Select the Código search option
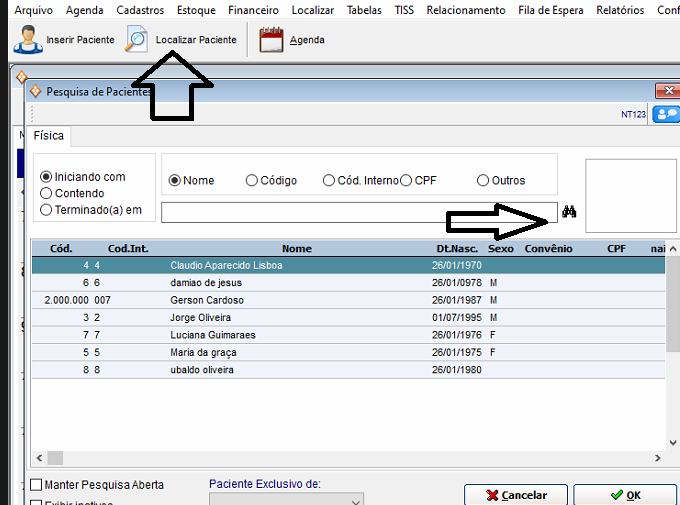 (x=251, y=181)
